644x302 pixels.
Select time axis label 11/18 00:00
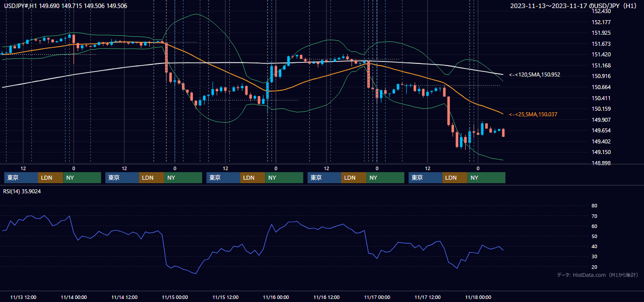pyautogui.click(x=478, y=297)
